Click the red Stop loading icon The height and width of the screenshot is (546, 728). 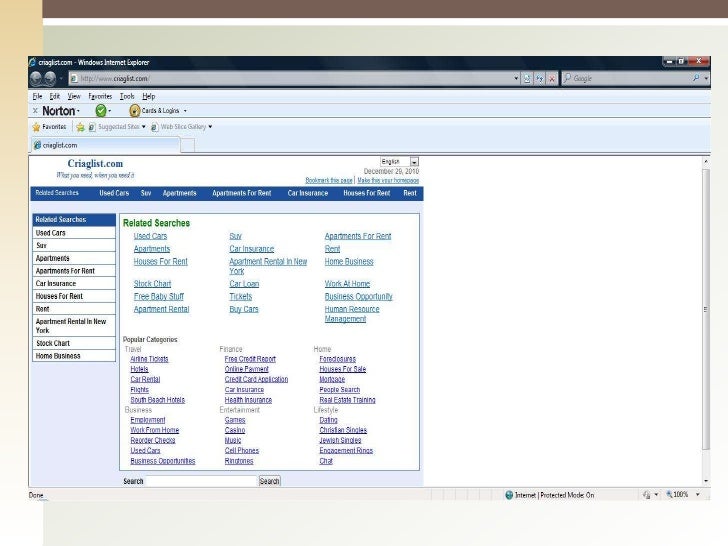tap(552, 78)
